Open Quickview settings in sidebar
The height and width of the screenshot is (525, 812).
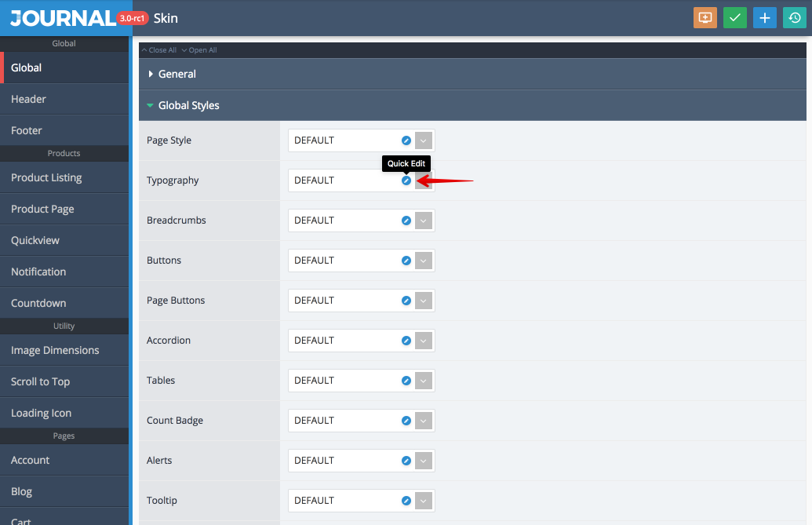[64, 240]
